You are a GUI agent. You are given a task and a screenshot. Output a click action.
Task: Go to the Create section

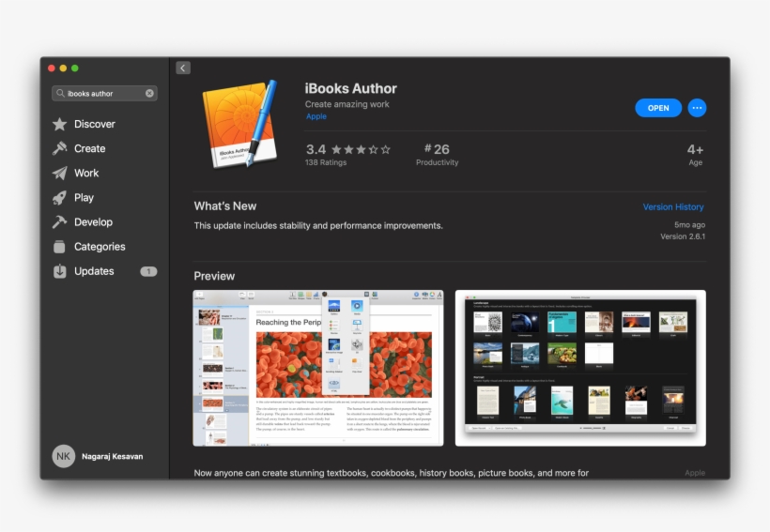(x=90, y=148)
